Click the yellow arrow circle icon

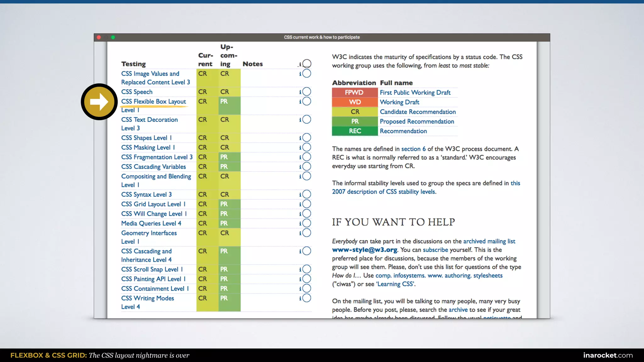99,102
